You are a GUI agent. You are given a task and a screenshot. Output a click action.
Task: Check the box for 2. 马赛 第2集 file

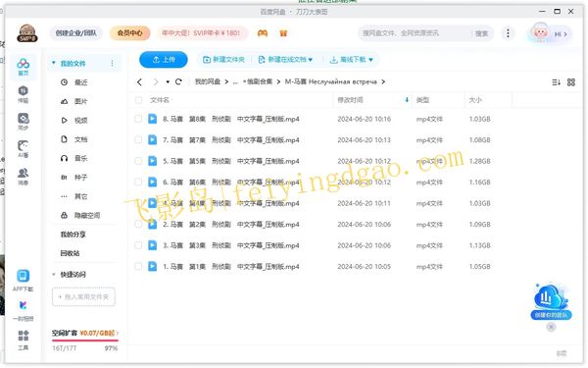(x=138, y=224)
